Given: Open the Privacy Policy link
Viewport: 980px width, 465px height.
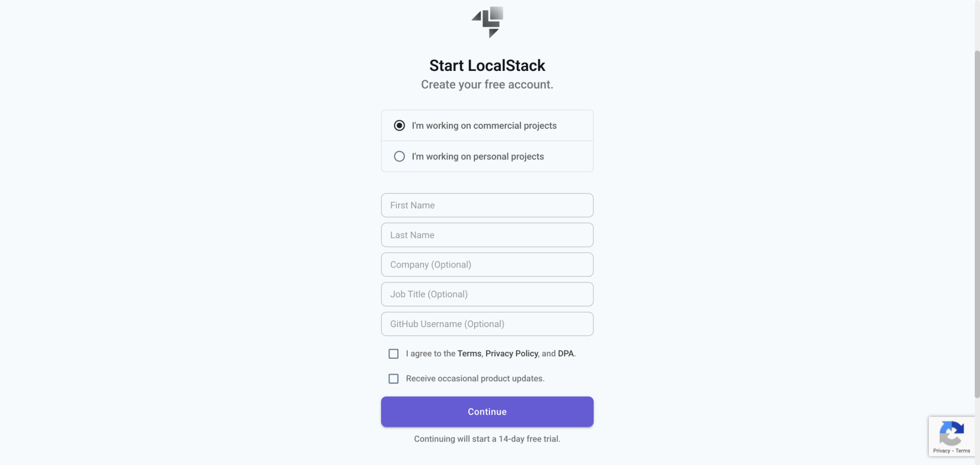Looking at the screenshot, I should 511,353.
